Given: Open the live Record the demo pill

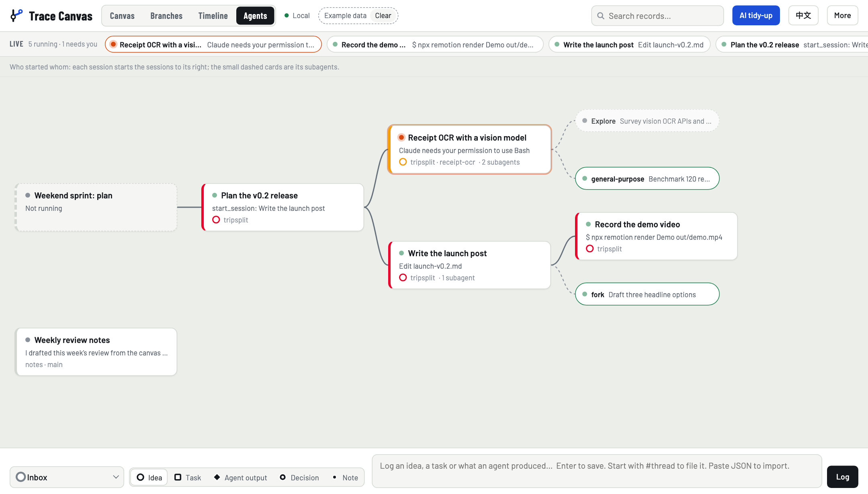Looking at the screenshot, I should coord(435,44).
